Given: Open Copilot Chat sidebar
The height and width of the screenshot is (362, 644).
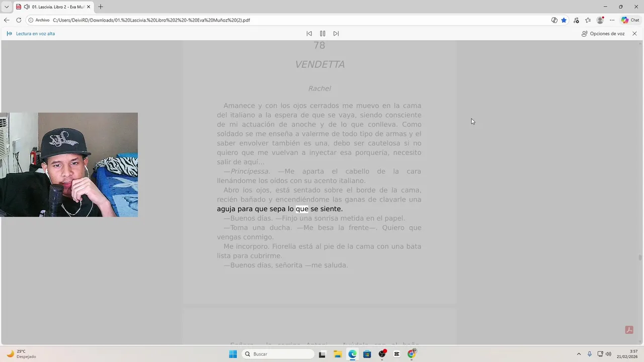Looking at the screenshot, I should tap(630, 20).
